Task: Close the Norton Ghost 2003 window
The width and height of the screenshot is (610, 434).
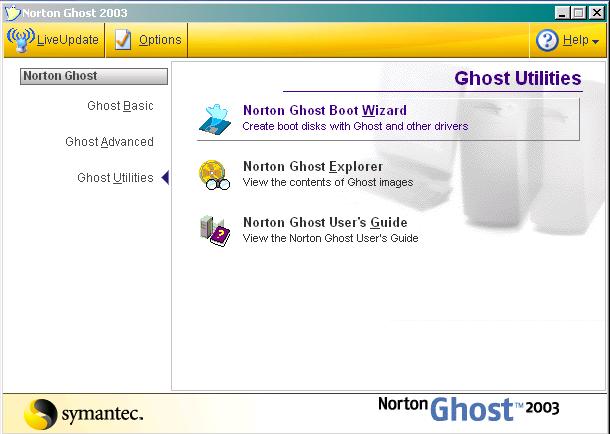Action: (x=596, y=13)
